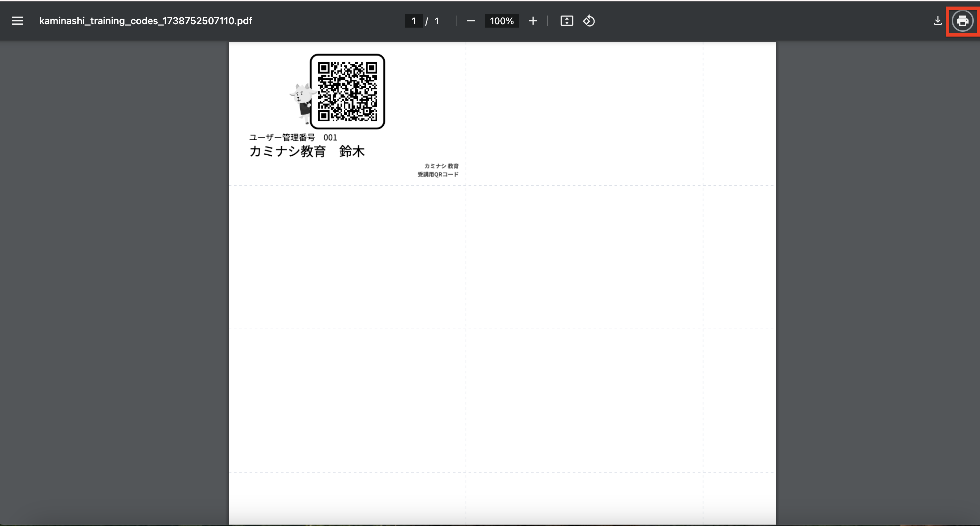Open the sidebar hamburger menu

click(17, 21)
